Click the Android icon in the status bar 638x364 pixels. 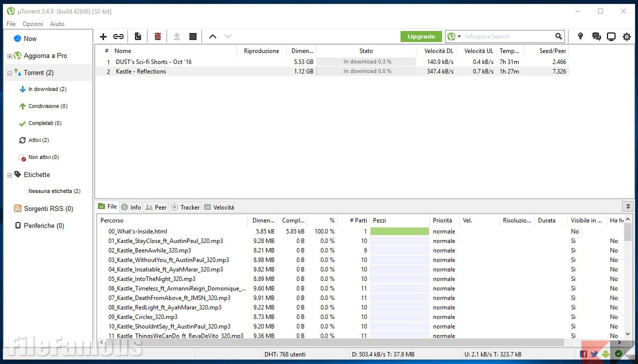click(x=606, y=354)
